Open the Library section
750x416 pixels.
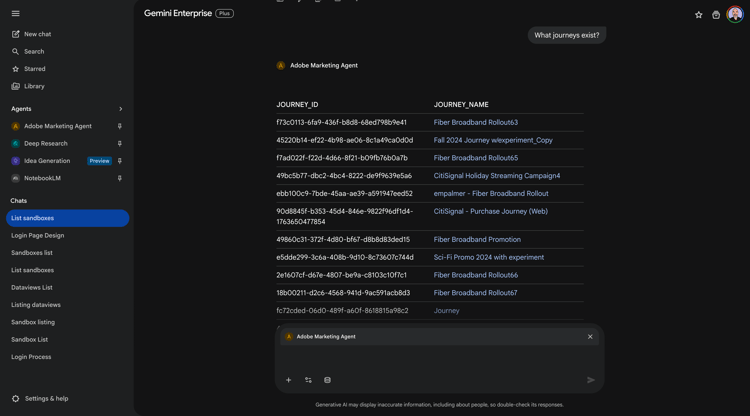coord(34,86)
